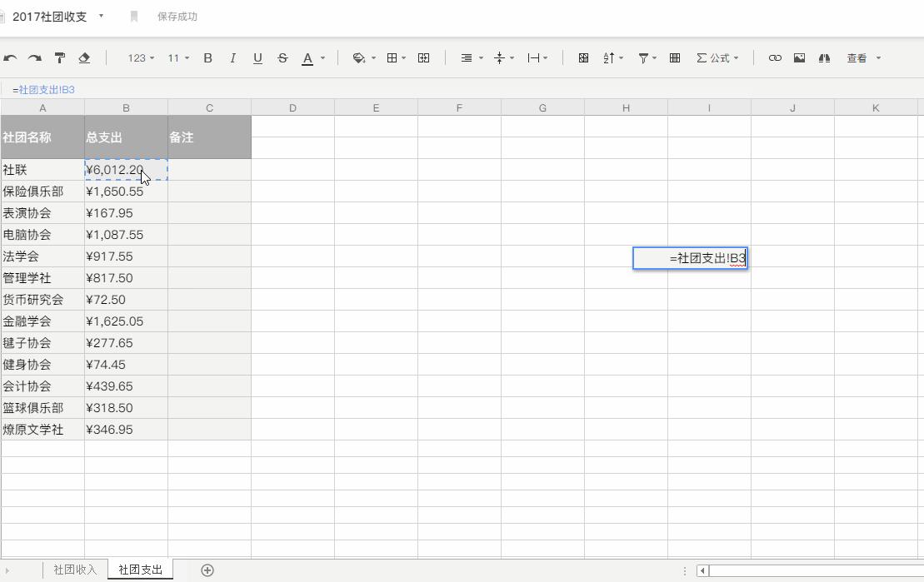This screenshot has height=582, width=924.
Task: Add a new sheet with plus icon
Action: [x=207, y=570]
